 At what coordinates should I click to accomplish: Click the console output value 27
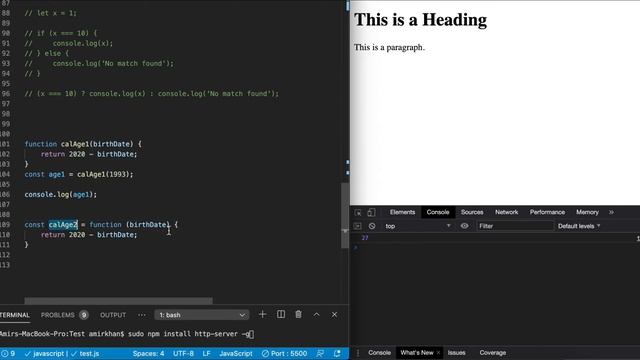[x=365, y=238]
